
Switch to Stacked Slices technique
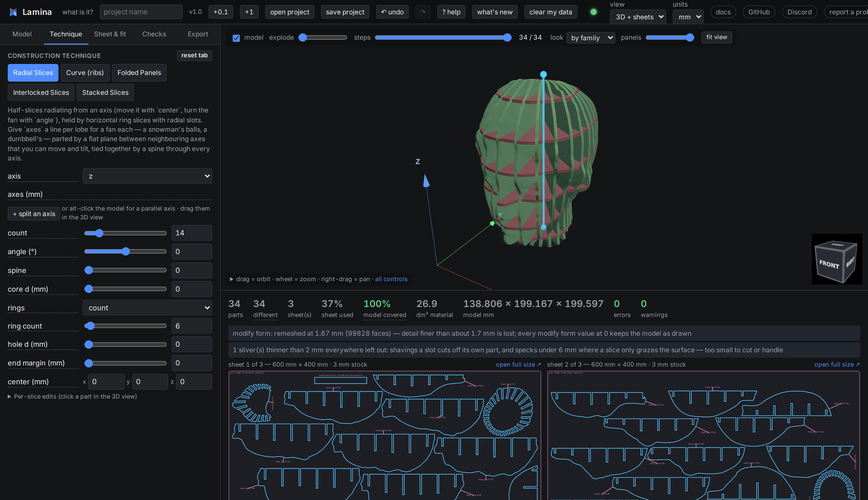105,93
